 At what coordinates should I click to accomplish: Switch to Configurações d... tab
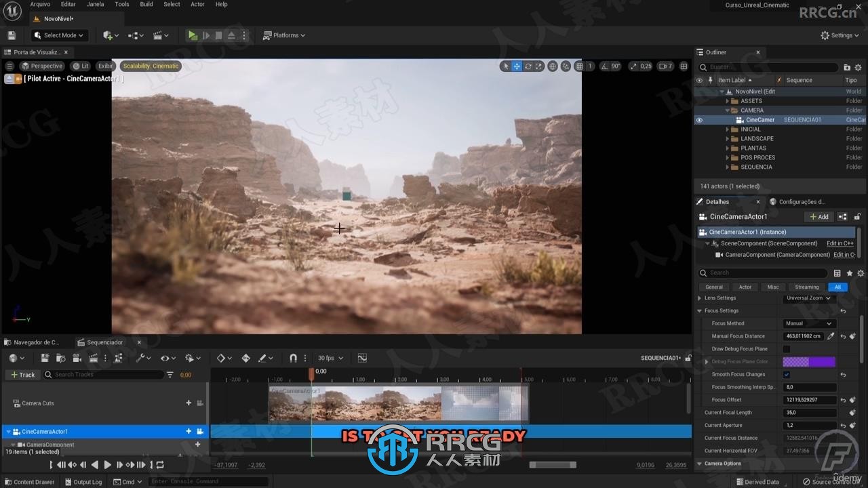point(797,201)
